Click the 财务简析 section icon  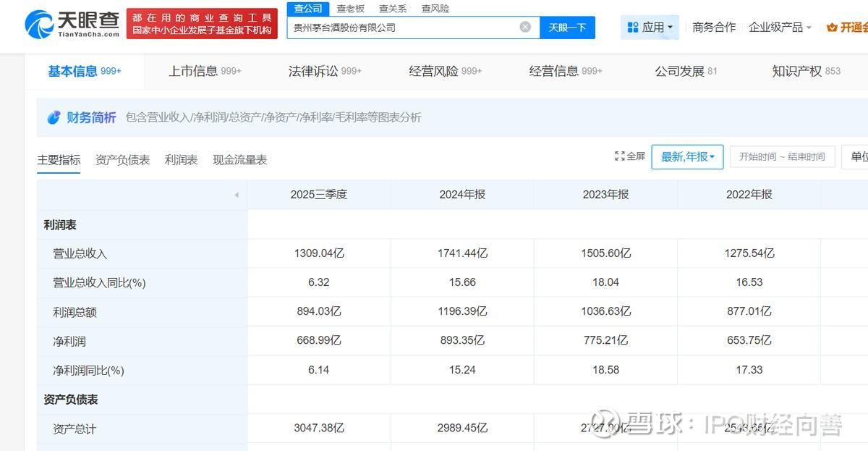click(54, 117)
